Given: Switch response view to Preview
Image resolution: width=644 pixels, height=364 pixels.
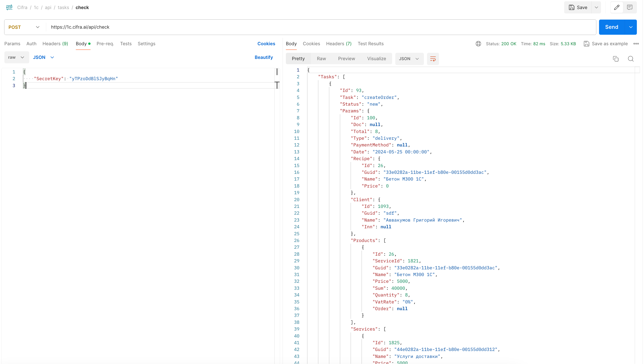Looking at the screenshot, I should coord(346,58).
